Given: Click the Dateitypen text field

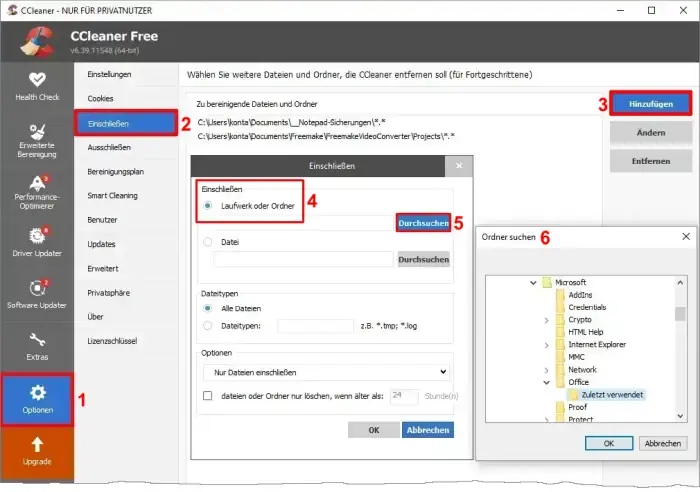Looking at the screenshot, I should pos(315,326).
